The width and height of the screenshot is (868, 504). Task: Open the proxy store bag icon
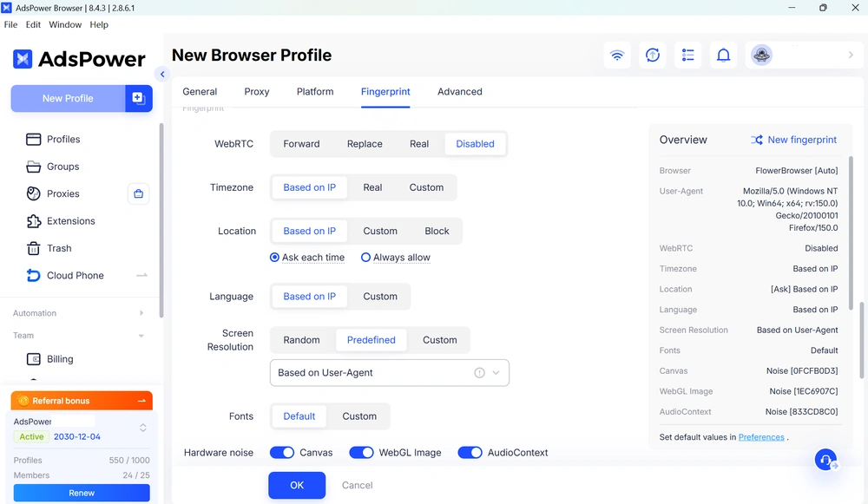138,193
